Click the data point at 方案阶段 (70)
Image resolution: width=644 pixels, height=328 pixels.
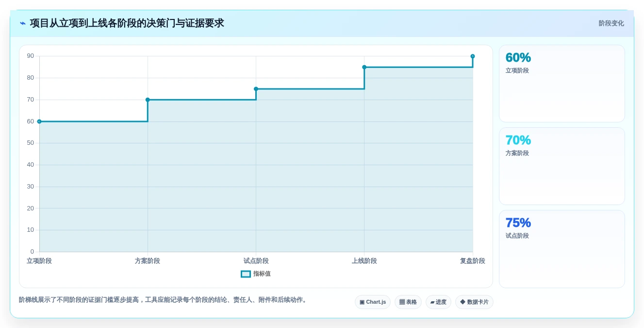pyautogui.click(x=148, y=100)
